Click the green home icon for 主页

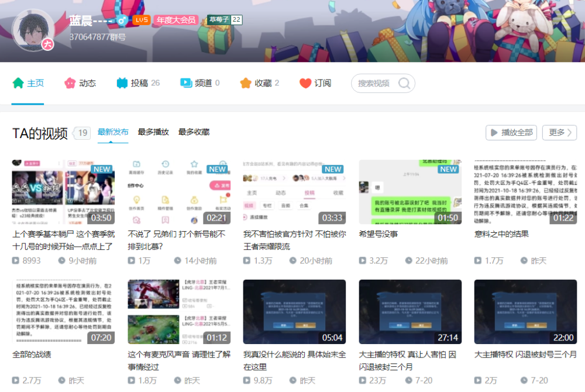tap(18, 83)
